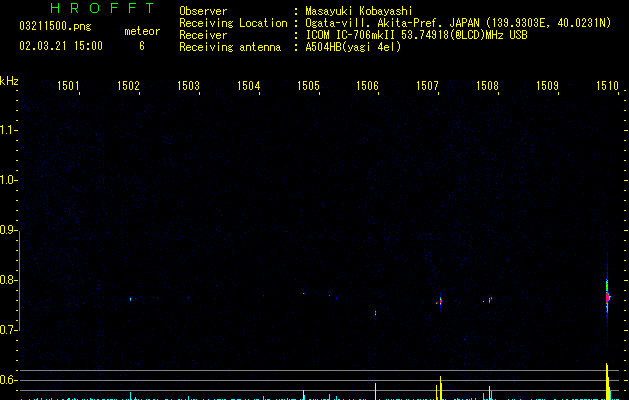This screenshot has height=400, width=629.
Task: Click the tall yellow intensity bar at 1510
Action: click(608, 382)
